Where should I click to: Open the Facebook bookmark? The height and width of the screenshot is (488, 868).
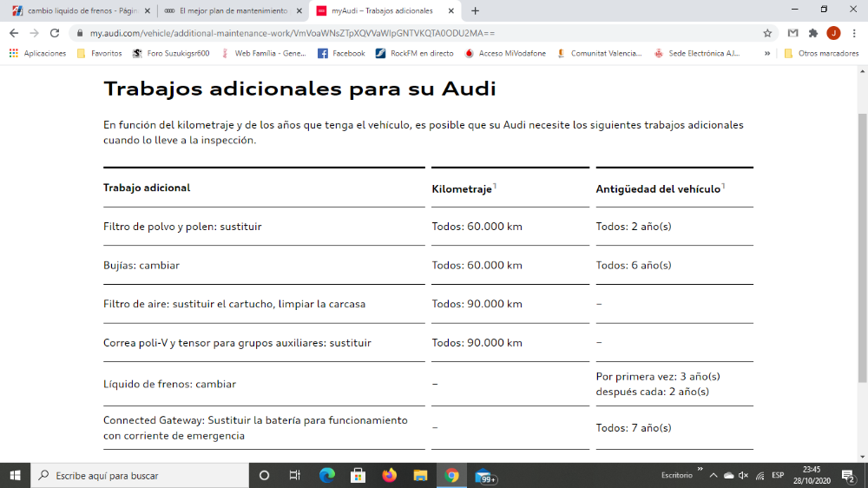[x=341, y=53]
